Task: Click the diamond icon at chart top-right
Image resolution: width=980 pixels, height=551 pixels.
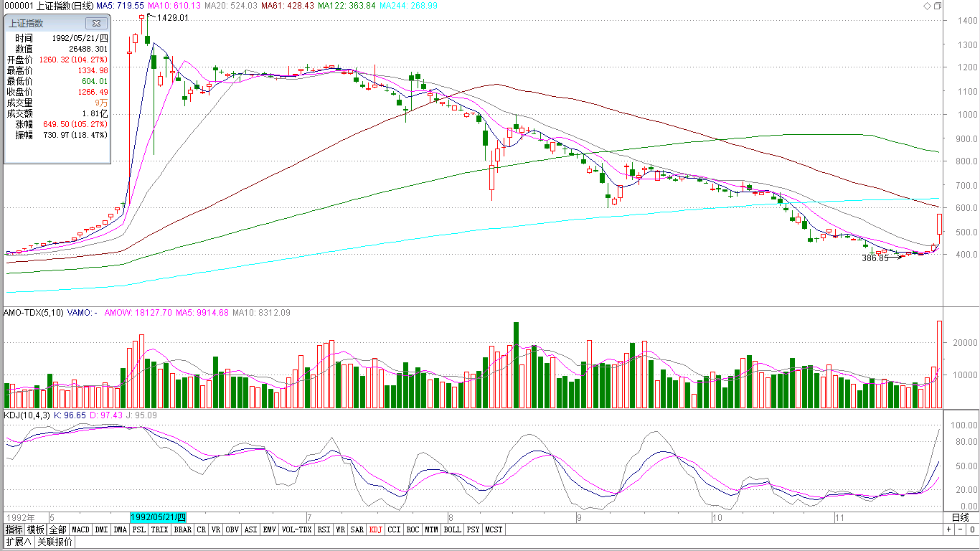Action: (928, 6)
